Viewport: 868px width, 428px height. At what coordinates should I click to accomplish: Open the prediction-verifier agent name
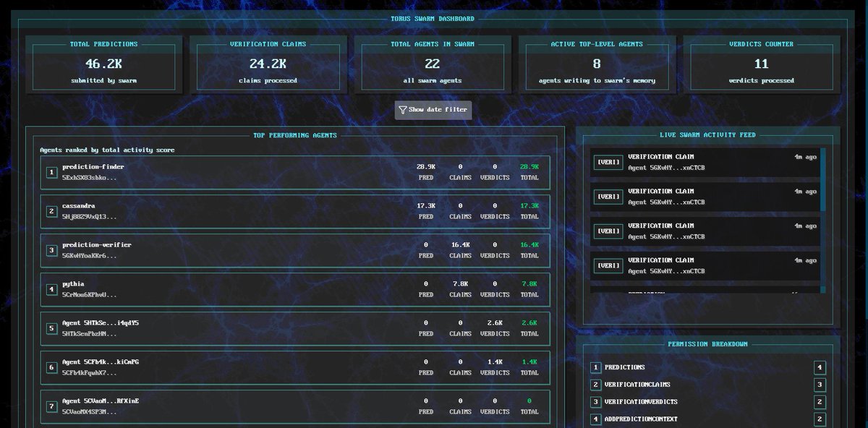(x=97, y=245)
